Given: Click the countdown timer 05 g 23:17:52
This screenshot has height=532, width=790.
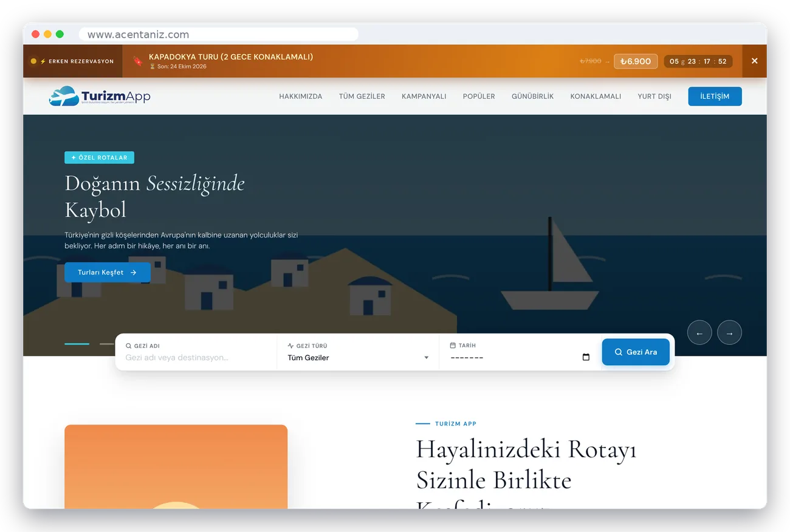Looking at the screenshot, I should tap(698, 61).
